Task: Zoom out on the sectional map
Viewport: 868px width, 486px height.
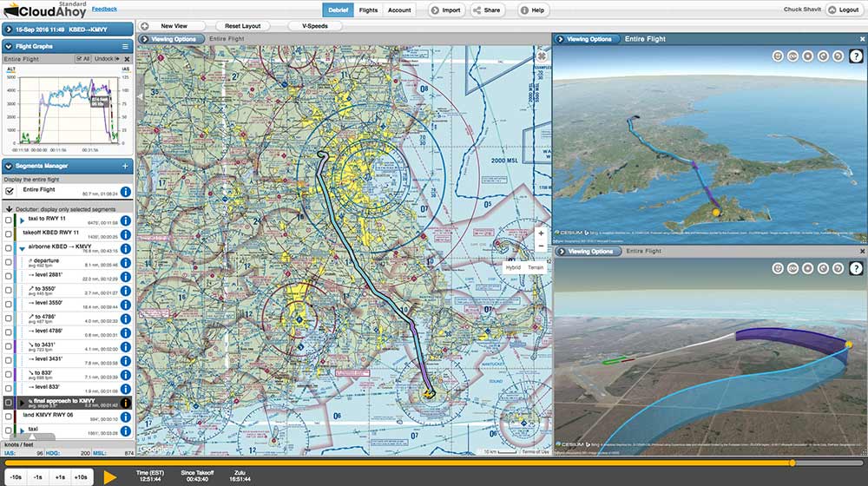Action: (541, 246)
